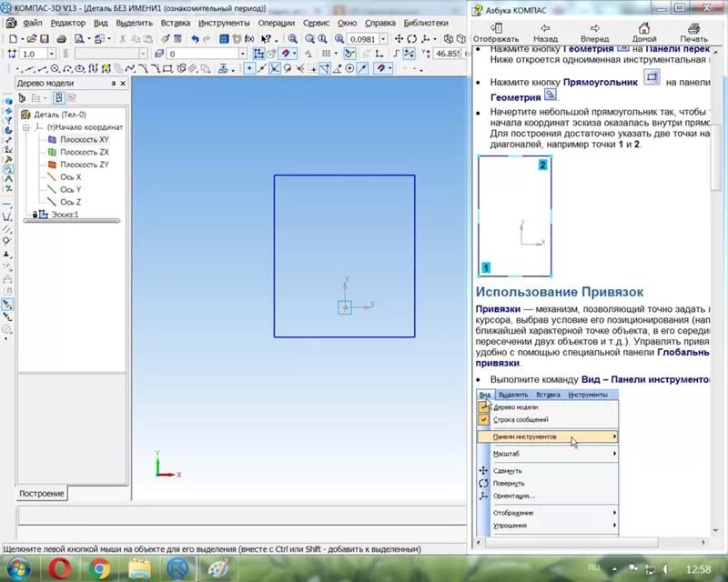Select the spline curve tool in geometry toolbar
This screenshot has height=582, width=728.
tap(130, 69)
